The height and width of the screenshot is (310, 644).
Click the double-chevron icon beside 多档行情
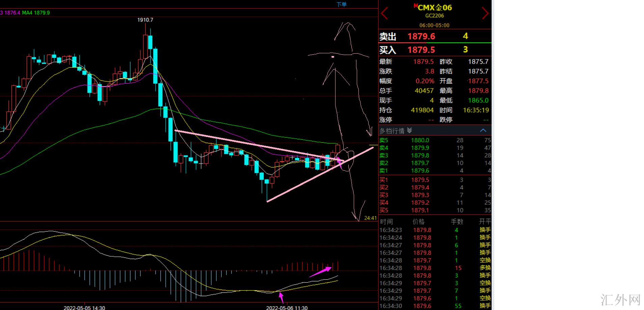[x=409, y=131]
